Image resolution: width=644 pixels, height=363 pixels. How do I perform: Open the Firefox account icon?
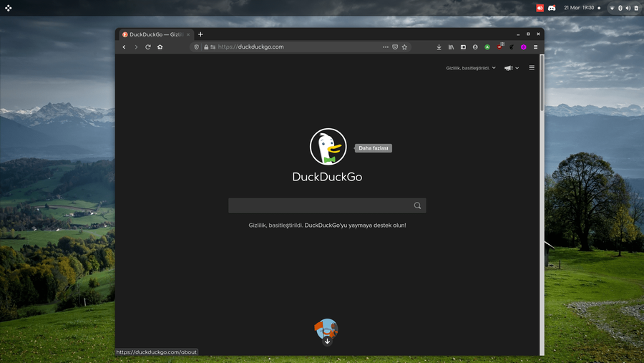tap(475, 47)
